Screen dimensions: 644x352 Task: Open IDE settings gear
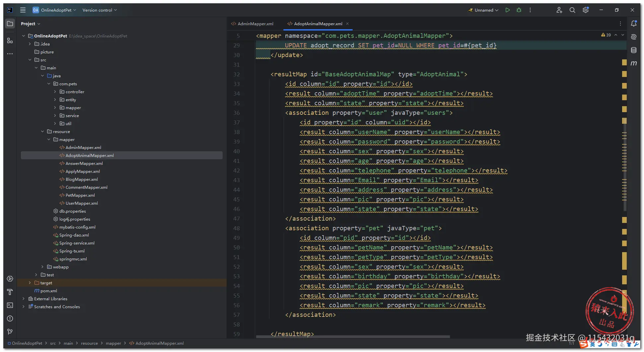pos(586,10)
